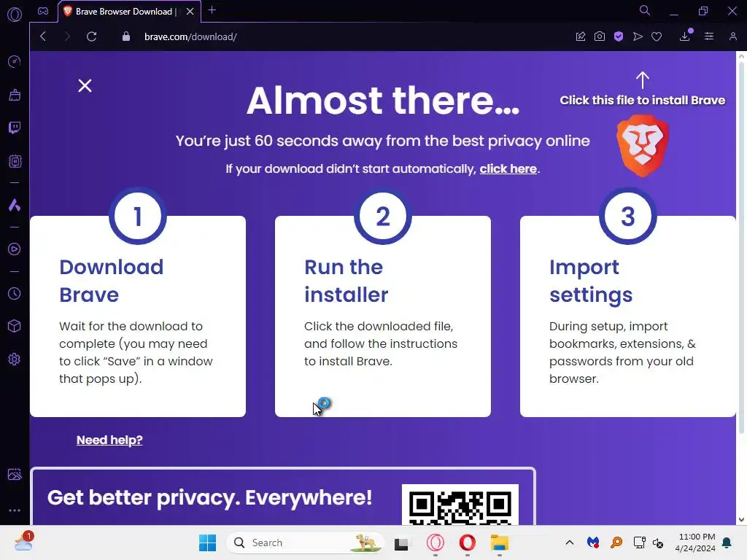Close the Almost there overlay with X
The image size is (747, 560).
tap(85, 86)
